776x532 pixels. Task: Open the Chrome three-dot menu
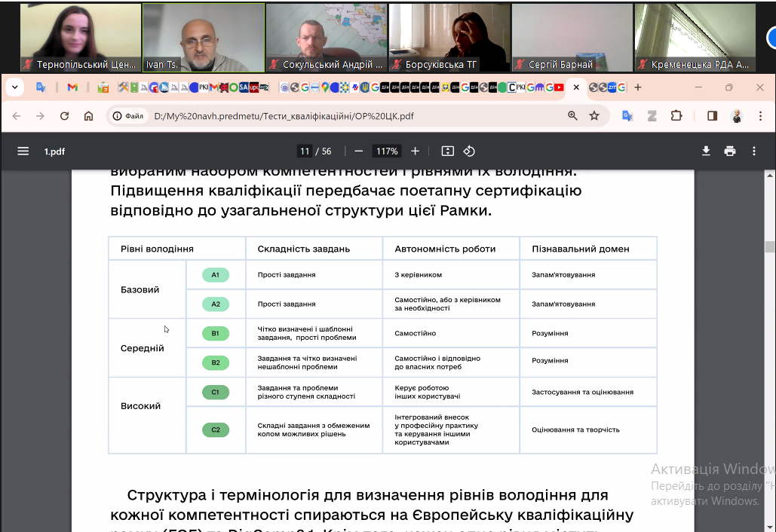coord(761,116)
